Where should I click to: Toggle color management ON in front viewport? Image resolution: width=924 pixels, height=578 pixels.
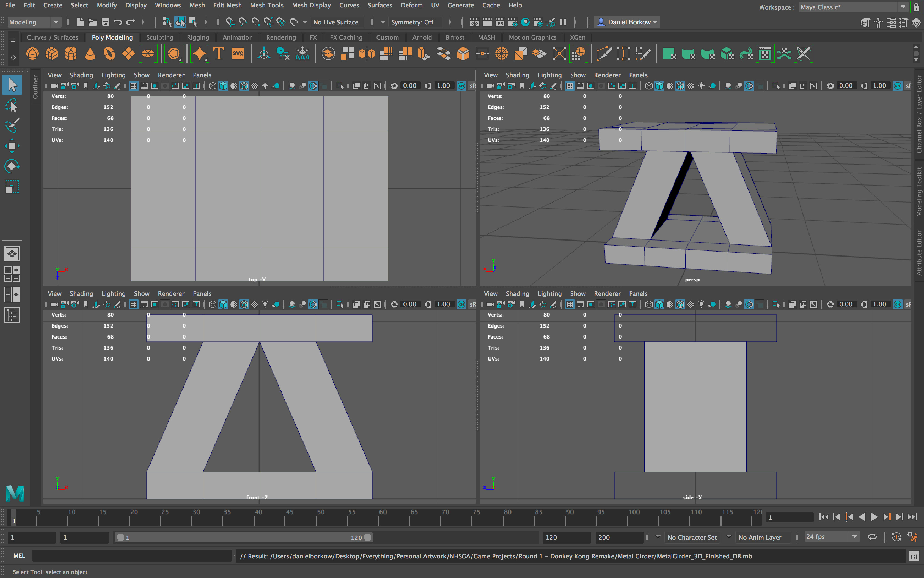click(461, 304)
